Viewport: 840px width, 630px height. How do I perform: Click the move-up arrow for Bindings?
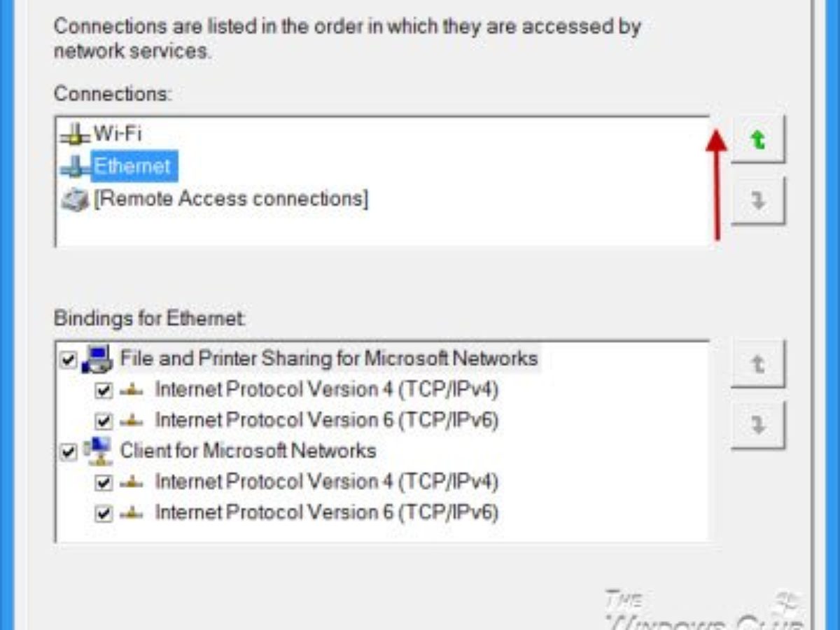tap(757, 364)
